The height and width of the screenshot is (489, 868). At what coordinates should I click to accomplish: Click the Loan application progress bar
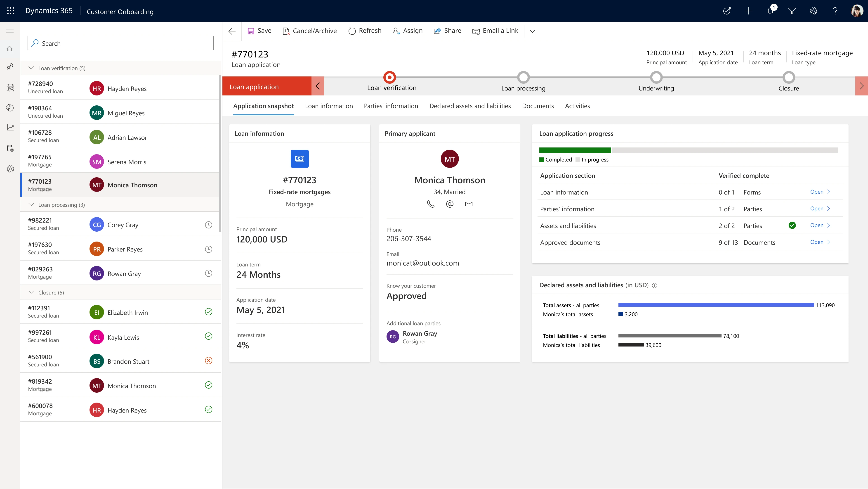coord(688,150)
